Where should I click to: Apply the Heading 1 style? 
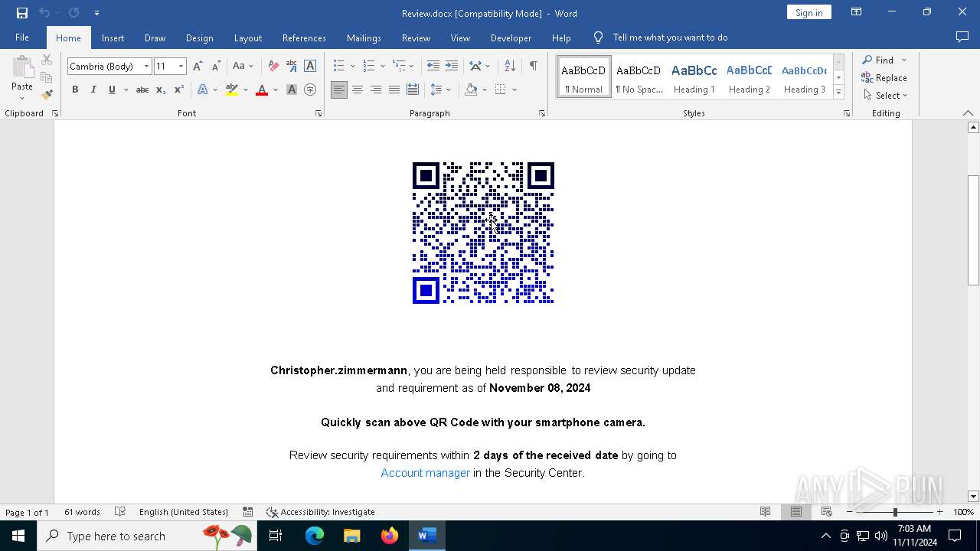694,77
